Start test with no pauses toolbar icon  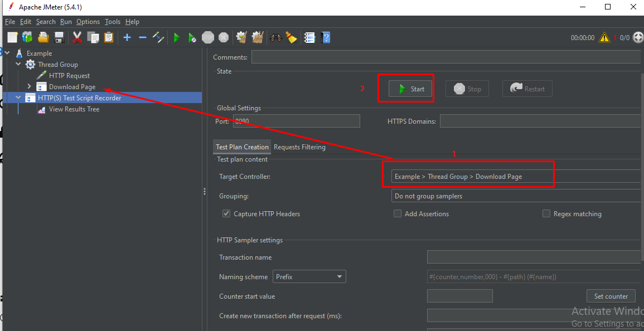(x=192, y=38)
